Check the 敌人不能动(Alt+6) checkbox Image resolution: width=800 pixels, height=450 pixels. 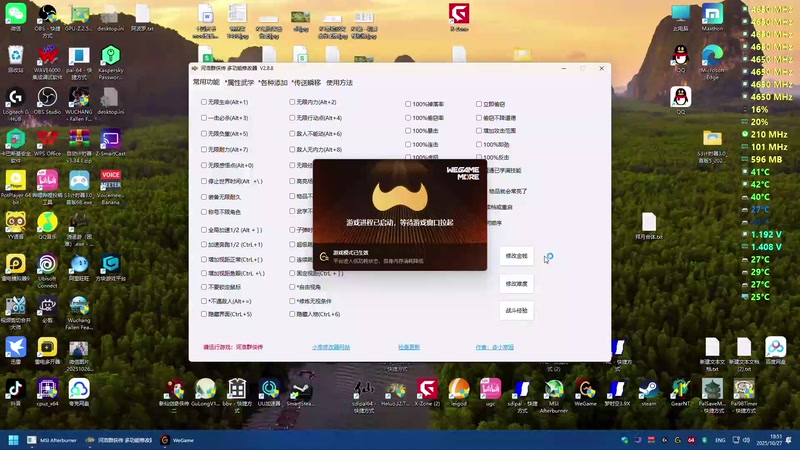(x=292, y=134)
